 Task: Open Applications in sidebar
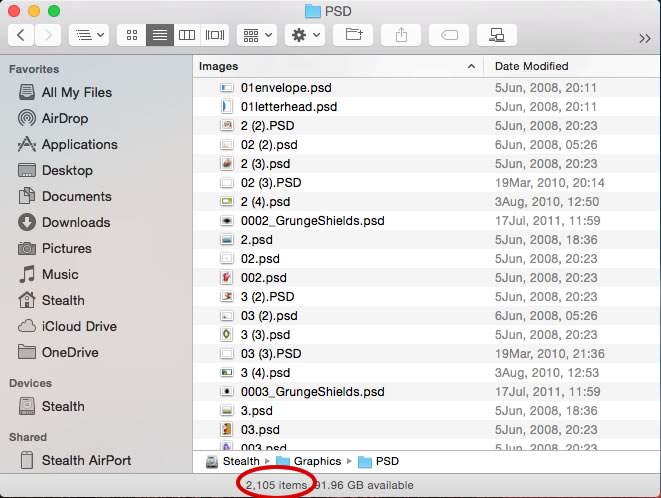coord(68,145)
